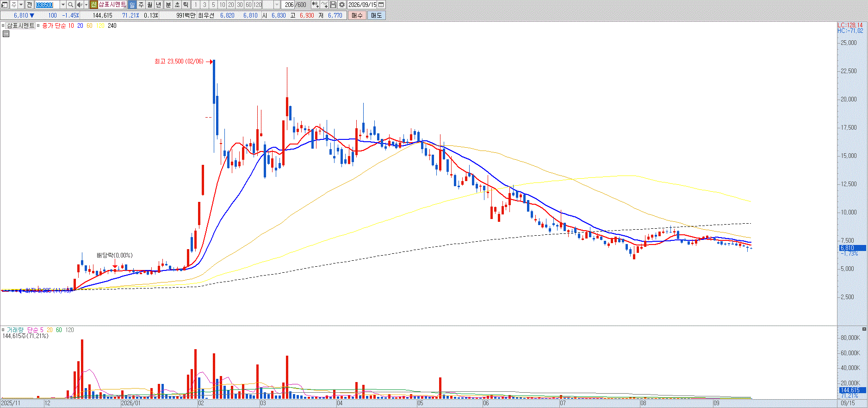Click the data grid table icon
Viewport: 868px width, 408px height.
[6, 34]
